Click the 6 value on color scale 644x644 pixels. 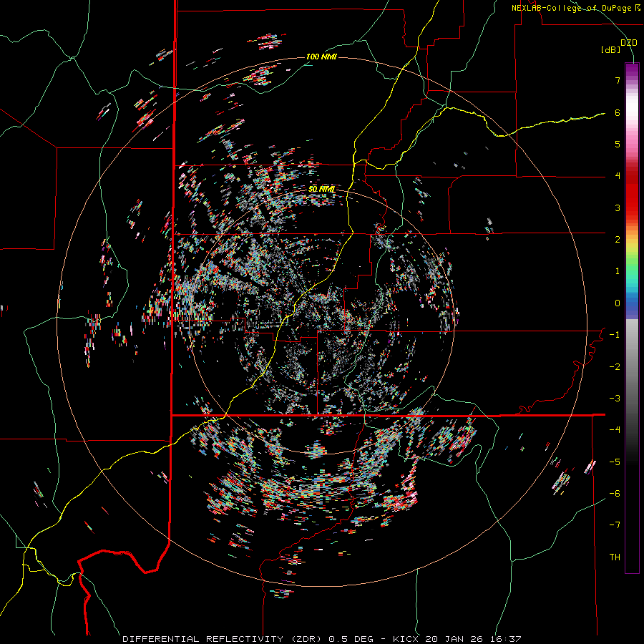click(x=618, y=112)
